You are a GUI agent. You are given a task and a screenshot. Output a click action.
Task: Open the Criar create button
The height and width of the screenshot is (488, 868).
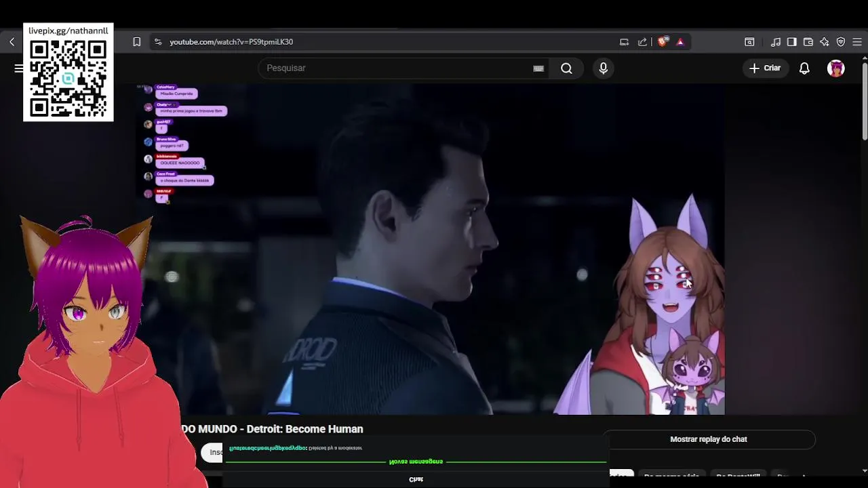tap(765, 68)
